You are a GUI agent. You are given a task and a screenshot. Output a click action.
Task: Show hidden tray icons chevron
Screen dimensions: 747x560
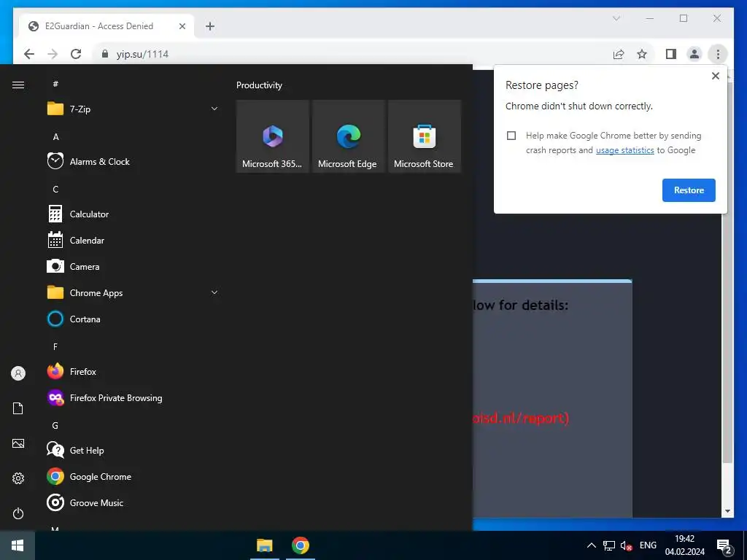pyautogui.click(x=591, y=545)
